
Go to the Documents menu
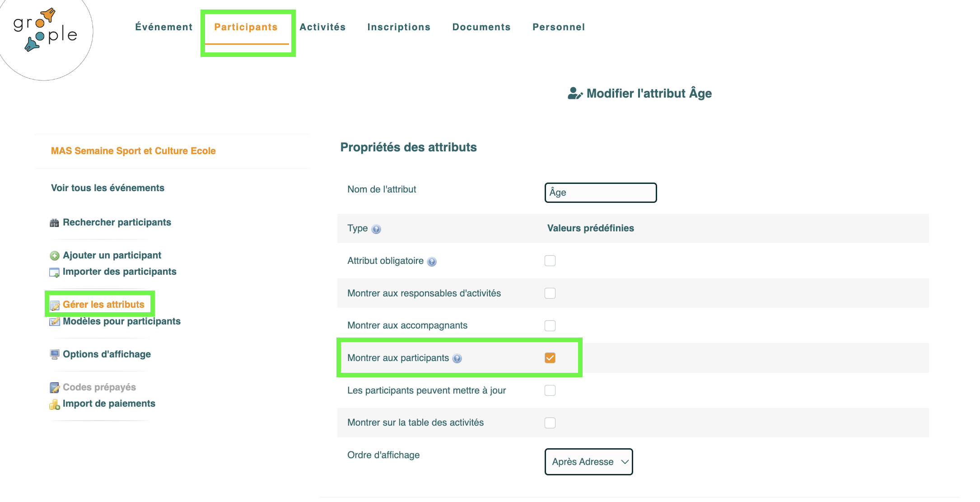click(x=481, y=27)
